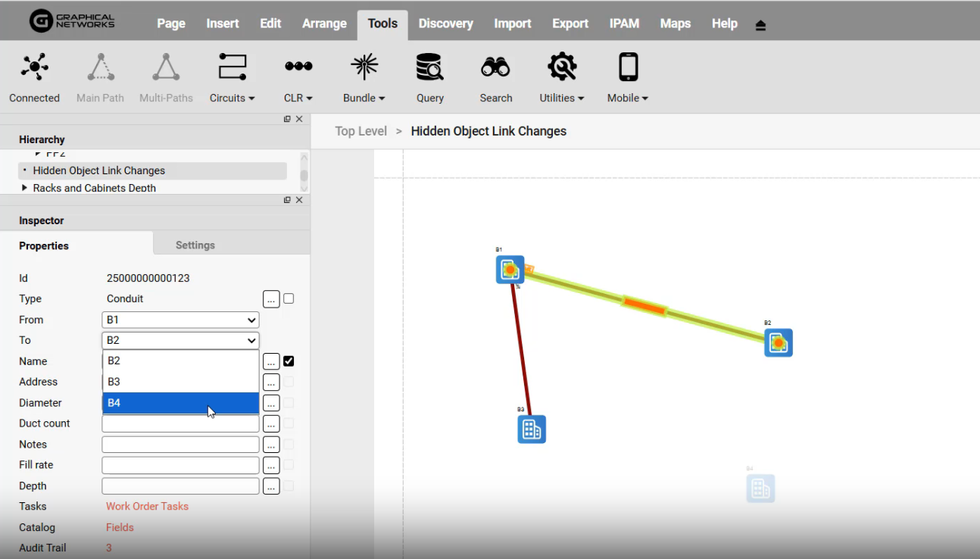Screen dimensions: 980x559
Task: Close the Inspector panel
Action: pos(299,200)
